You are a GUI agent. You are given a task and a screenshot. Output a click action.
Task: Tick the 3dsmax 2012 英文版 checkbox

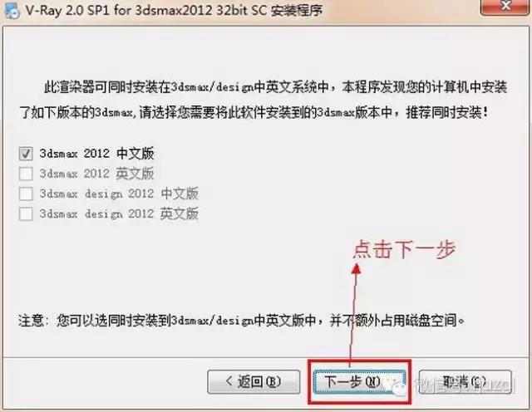[26, 174]
